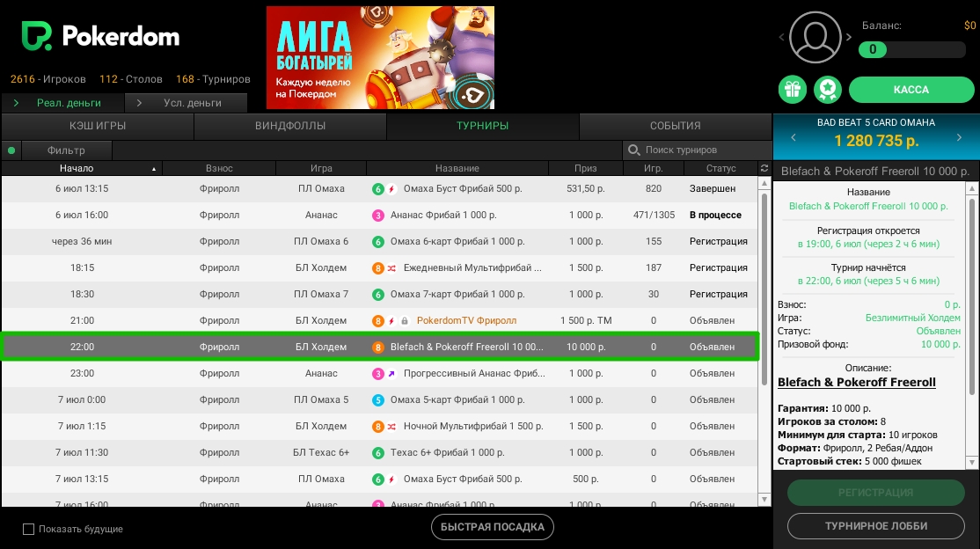Sort by Приз column header
The image size is (980, 549).
pos(586,168)
